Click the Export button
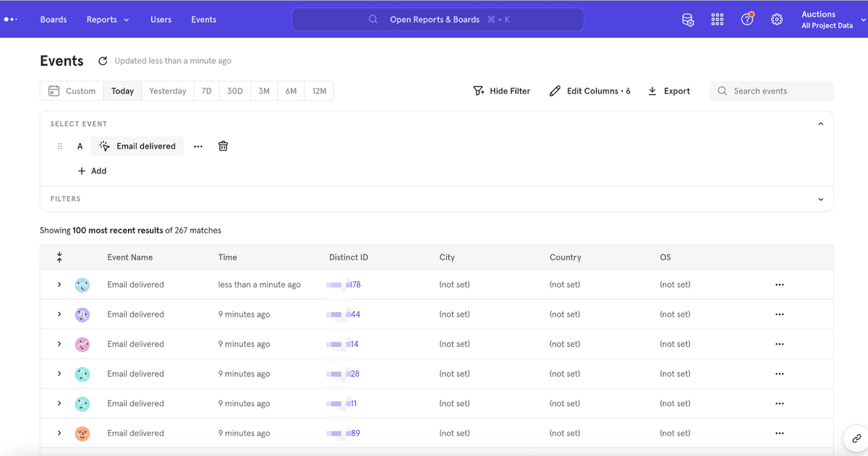The height and width of the screenshot is (456, 868). (668, 91)
